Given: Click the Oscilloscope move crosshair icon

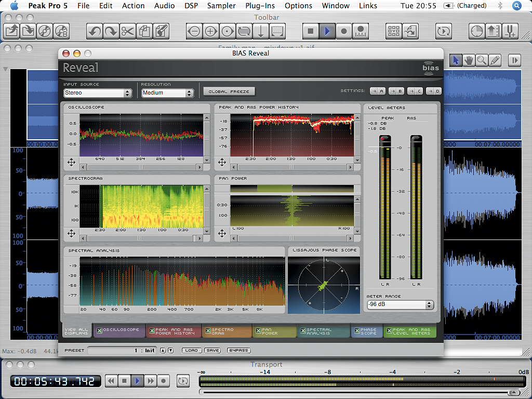Looking at the screenshot, I should (71, 163).
